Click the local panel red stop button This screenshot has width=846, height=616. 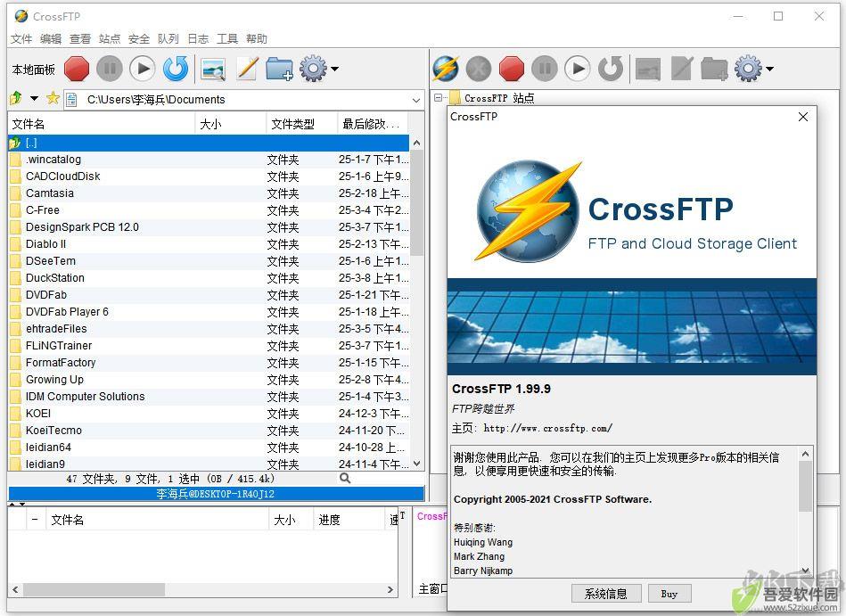tap(77, 69)
